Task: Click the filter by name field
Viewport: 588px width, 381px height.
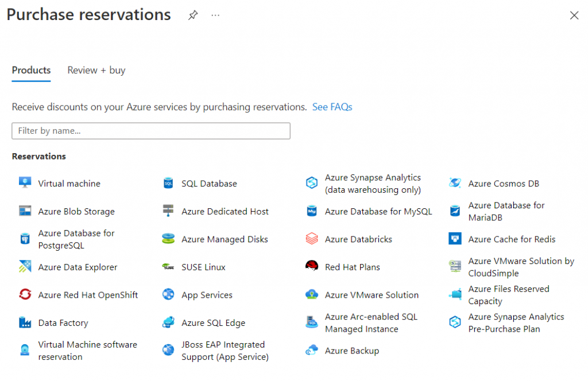Action: (151, 131)
